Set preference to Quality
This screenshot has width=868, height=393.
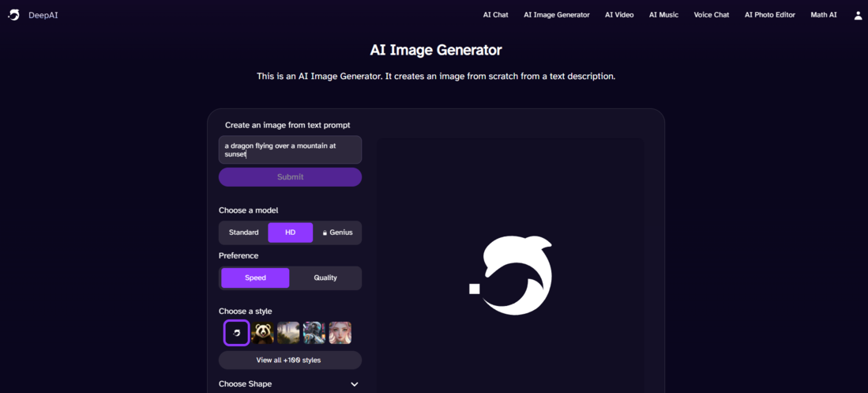[325, 278]
